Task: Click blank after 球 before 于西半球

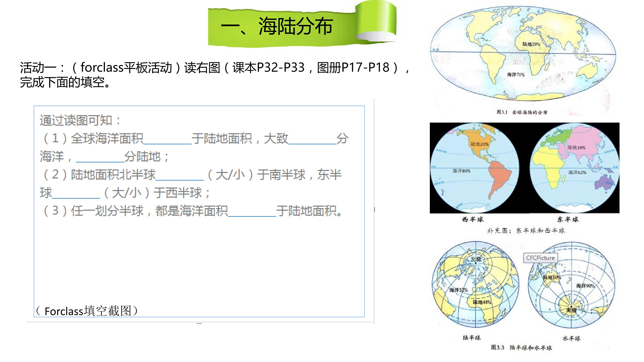Action: coord(76,193)
